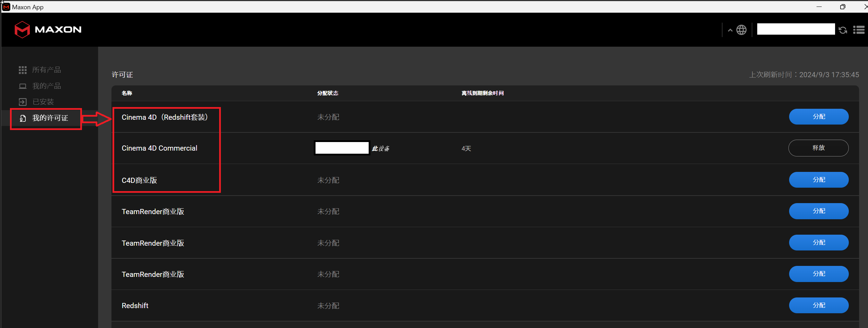Open 已安装 in the sidebar

point(43,102)
